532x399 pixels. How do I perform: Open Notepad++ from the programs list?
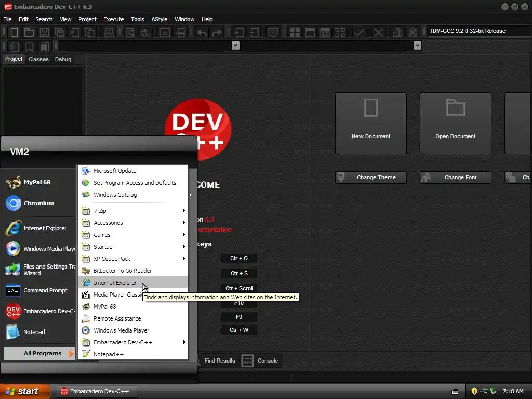pyautogui.click(x=133, y=354)
